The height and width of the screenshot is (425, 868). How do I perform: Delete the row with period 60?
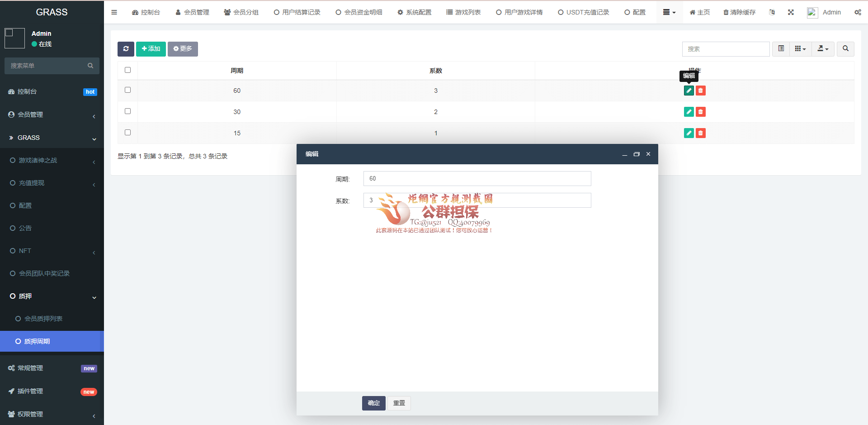tap(700, 91)
